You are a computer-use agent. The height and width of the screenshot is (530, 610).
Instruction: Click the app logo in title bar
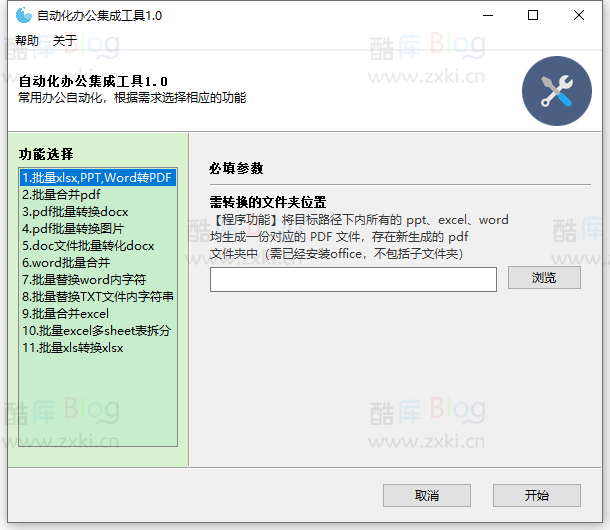click(24, 16)
